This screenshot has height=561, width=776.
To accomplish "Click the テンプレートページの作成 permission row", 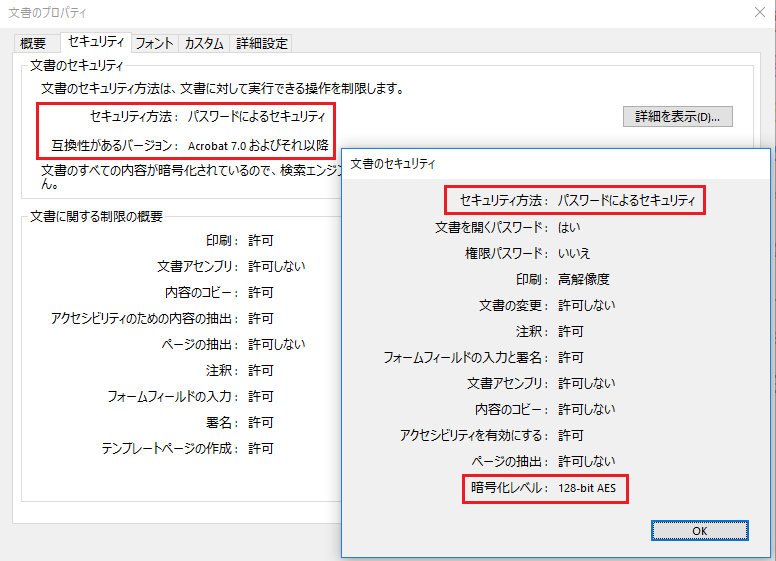I will 187,449.
